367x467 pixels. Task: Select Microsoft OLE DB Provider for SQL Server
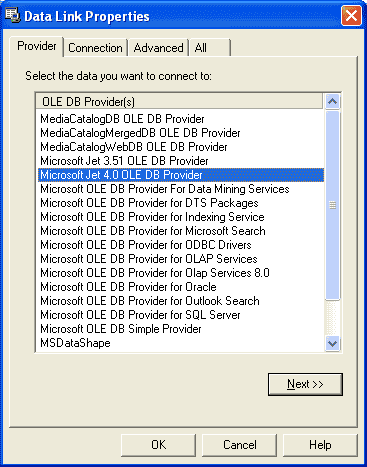[140, 315]
